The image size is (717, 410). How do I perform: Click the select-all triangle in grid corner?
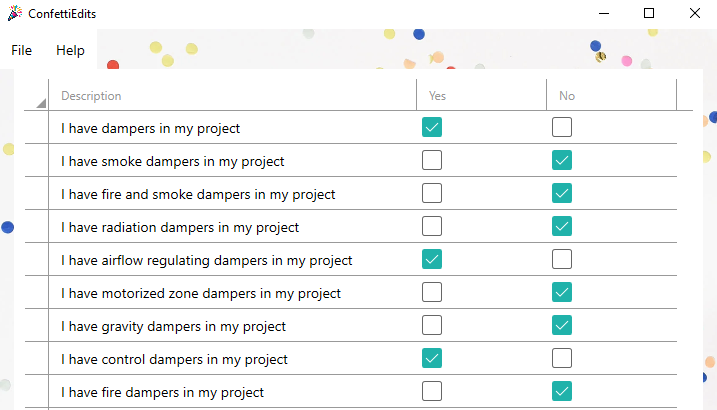pos(41,102)
